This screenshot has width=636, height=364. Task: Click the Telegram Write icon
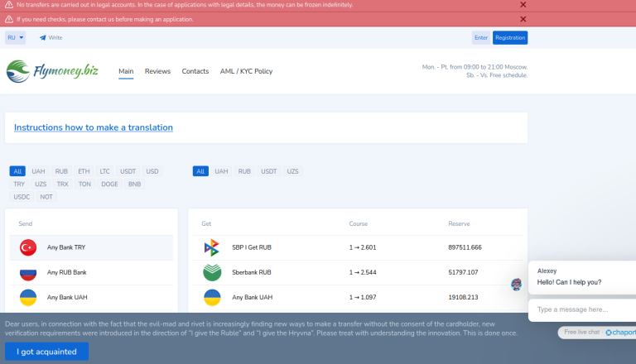[43, 37]
